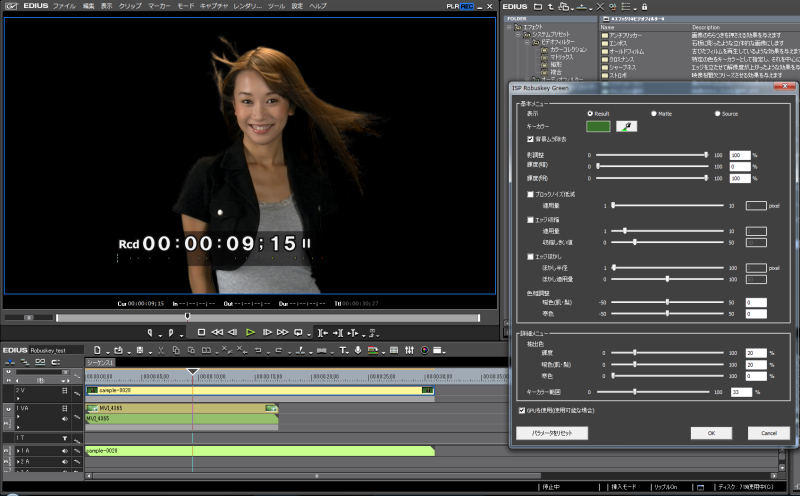Open the キャプチャ menu
Image resolution: width=800 pixels, height=496 pixels.
214,6
